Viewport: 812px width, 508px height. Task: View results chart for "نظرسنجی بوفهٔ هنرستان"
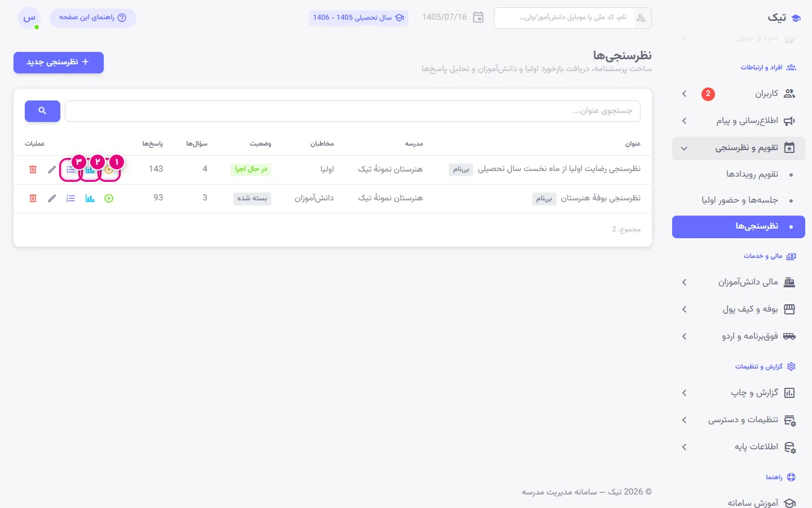pyautogui.click(x=90, y=199)
